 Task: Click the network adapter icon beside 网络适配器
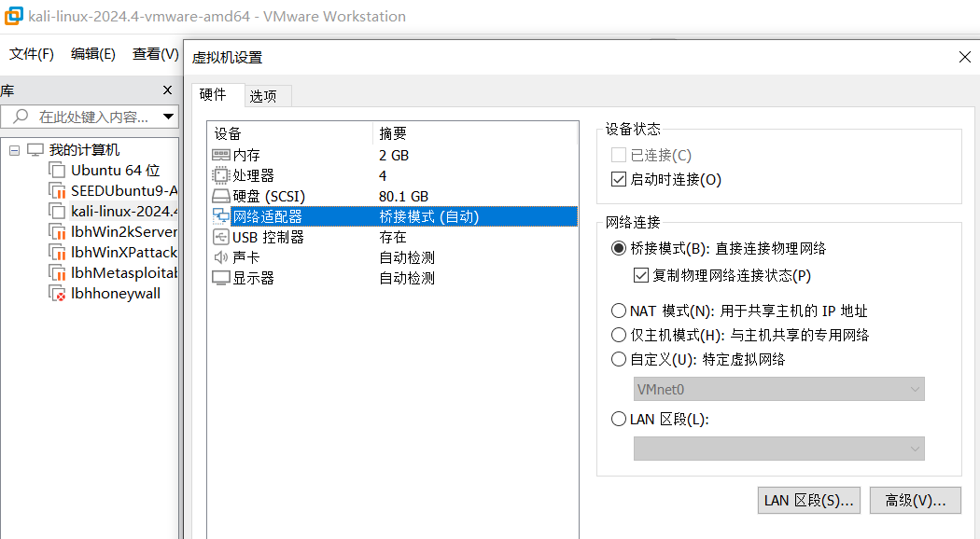[x=221, y=216]
